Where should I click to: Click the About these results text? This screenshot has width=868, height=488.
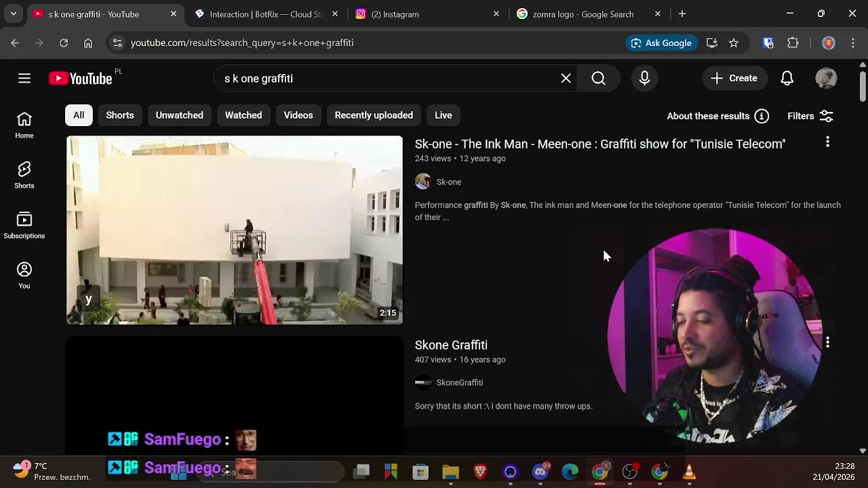(x=708, y=116)
